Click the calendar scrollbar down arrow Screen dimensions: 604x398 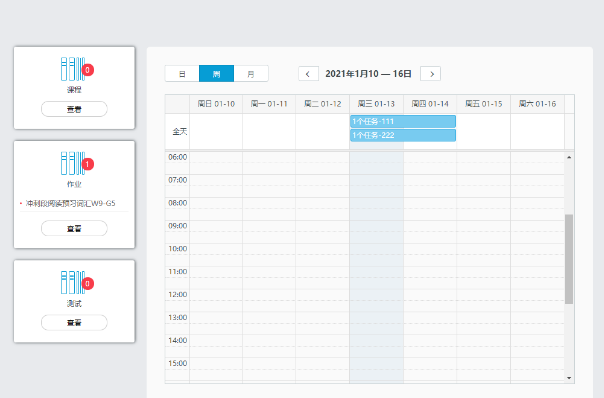point(569,378)
